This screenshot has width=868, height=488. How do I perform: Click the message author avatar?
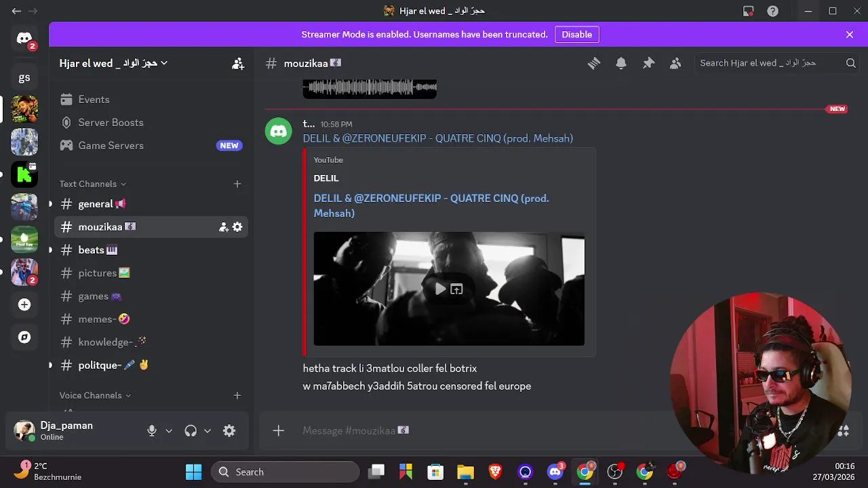(x=279, y=131)
